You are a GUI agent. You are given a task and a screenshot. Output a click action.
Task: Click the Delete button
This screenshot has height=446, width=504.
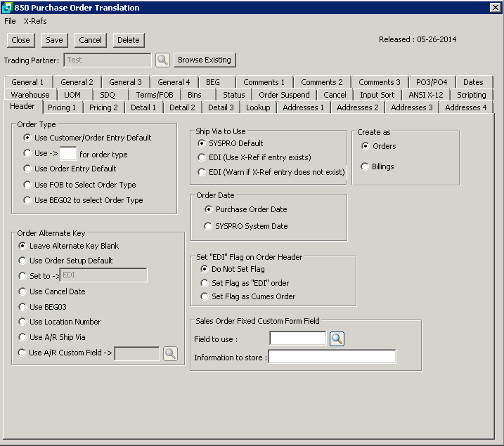click(x=128, y=40)
